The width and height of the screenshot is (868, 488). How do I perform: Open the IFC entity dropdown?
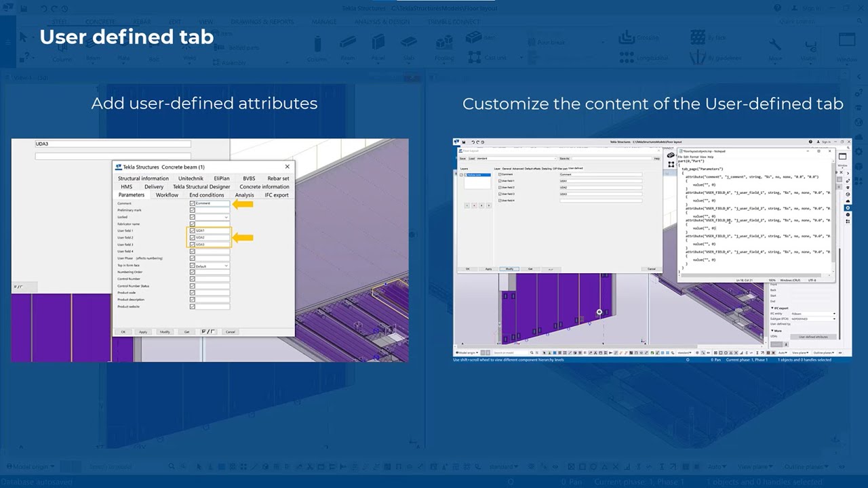click(813, 314)
